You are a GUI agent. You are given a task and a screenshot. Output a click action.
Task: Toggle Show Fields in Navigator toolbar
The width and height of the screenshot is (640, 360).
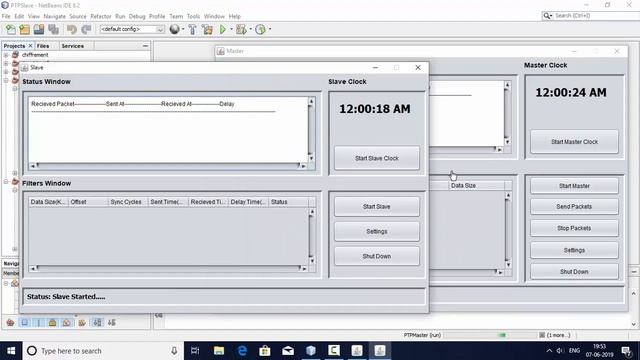pos(25,322)
